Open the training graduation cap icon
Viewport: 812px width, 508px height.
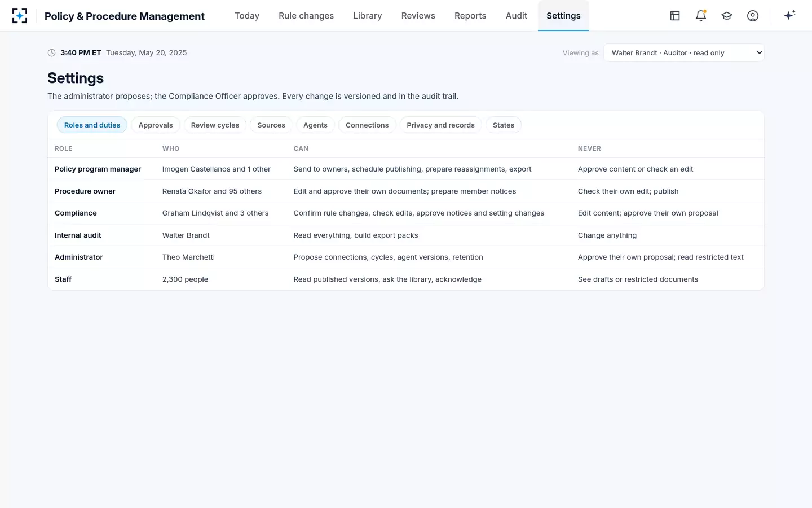point(727,16)
